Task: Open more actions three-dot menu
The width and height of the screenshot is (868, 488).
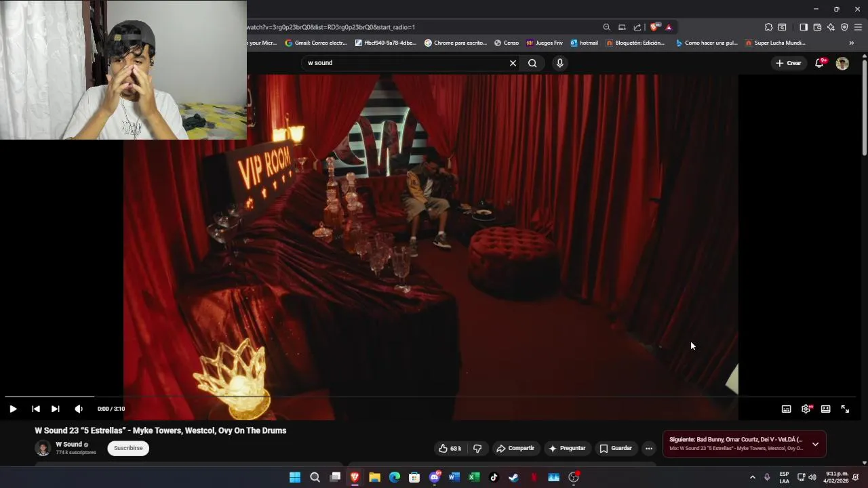Action: pos(649,448)
